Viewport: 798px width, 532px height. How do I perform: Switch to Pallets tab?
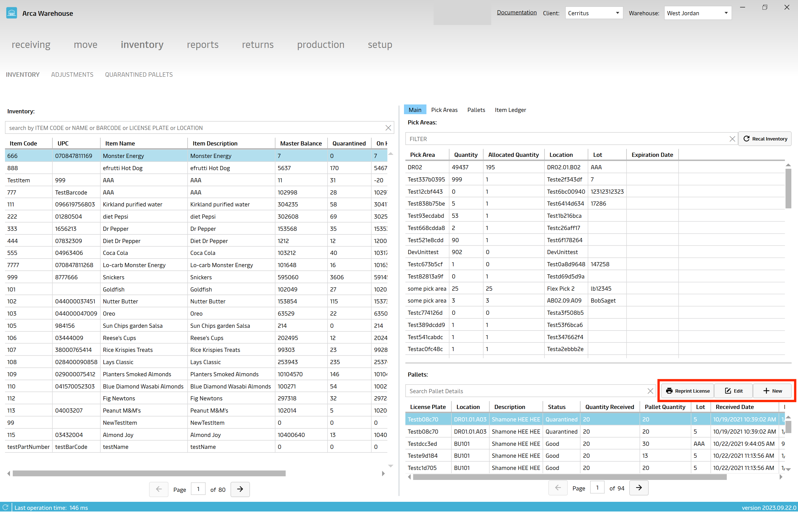point(476,110)
